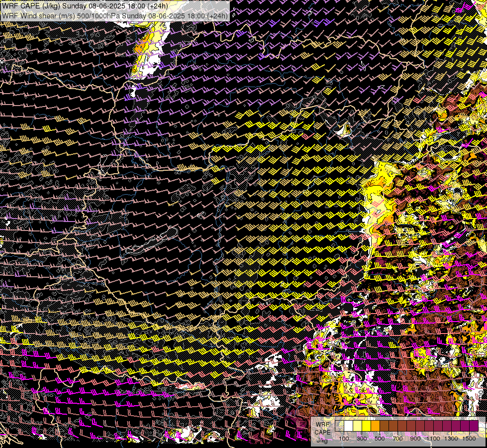The height and width of the screenshot is (448, 487).
Task: Select the pale yellow CAPE legend swatch
Action: (x=358, y=426)
